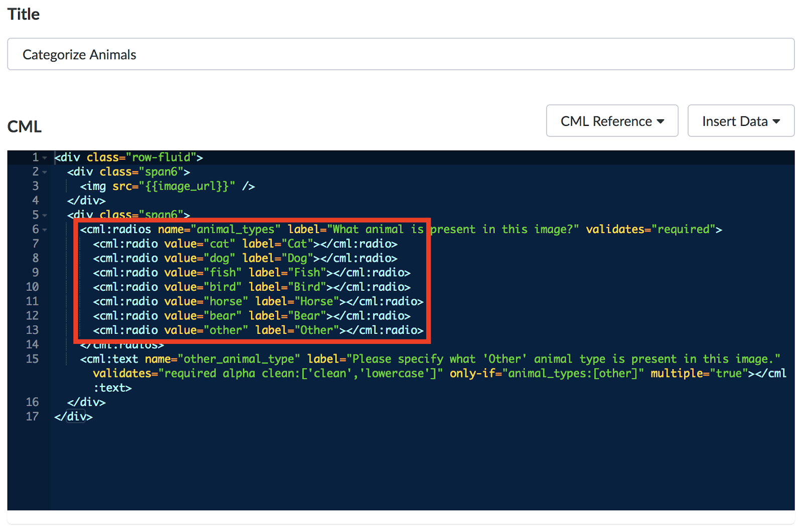
Task: Click the closing </div> on line 16
Action: click(86, 402)
